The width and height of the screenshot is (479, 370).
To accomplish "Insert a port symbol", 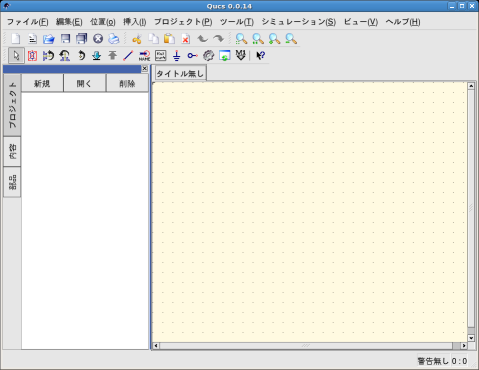I will [x=192, y=55].
